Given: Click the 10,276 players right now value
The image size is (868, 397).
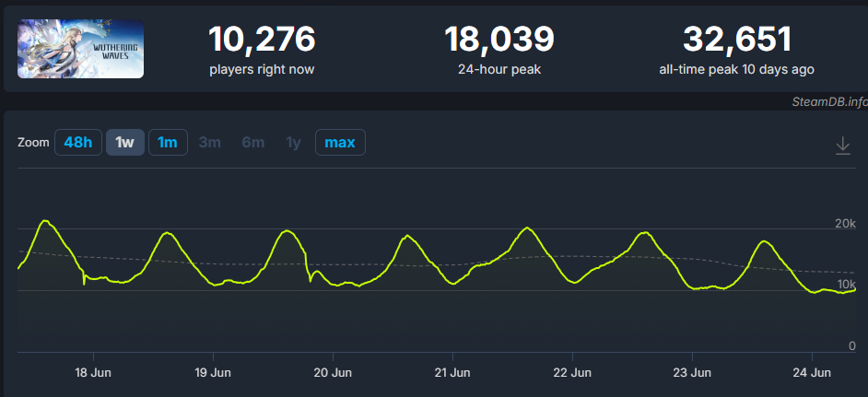Looking at the screenshot, I should click(262, 40).
